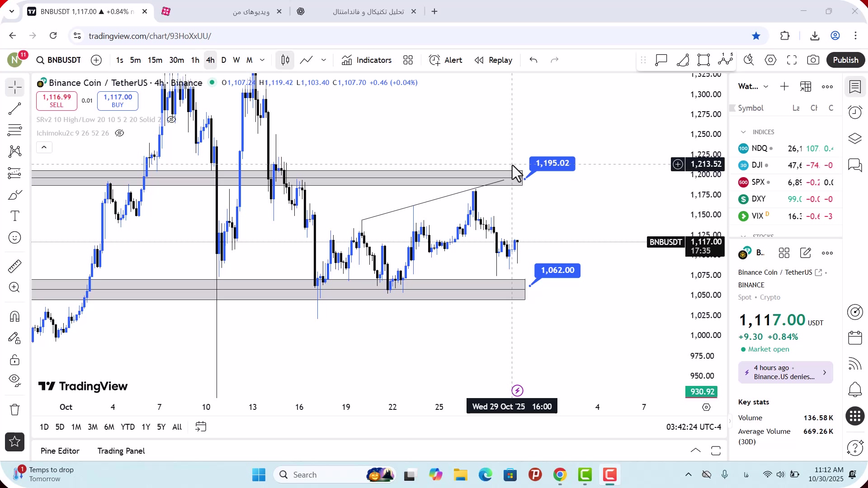Open indicator templates grid
Viewport: 868px width, 488px height.
pyautogui.click(x=408, y=60)
